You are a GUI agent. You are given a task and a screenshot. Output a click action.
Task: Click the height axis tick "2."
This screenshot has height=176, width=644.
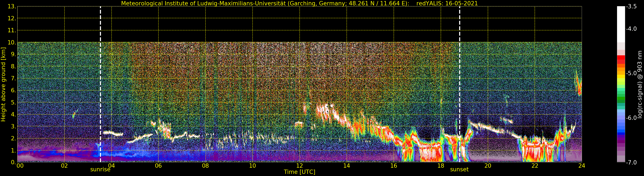pos(13,139)
